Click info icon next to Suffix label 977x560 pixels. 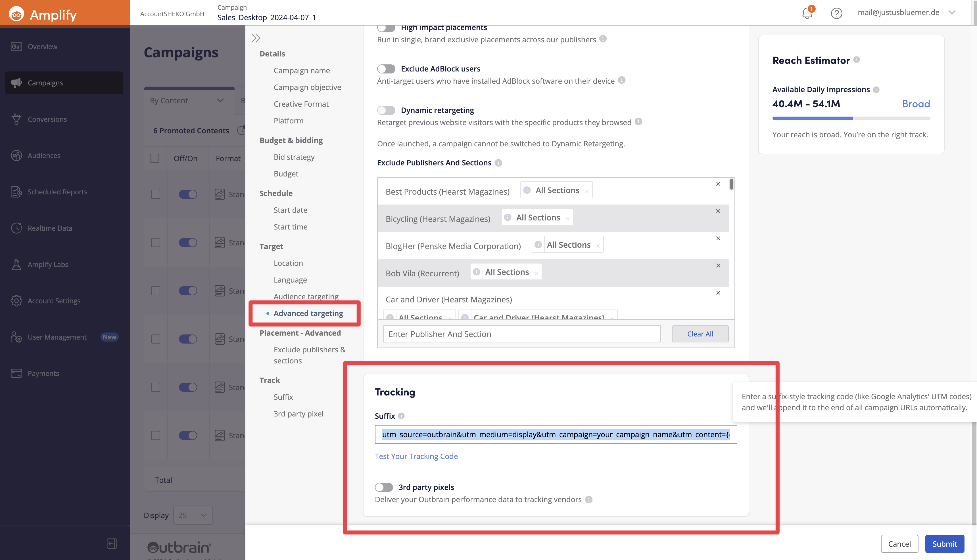coord(401,416)
